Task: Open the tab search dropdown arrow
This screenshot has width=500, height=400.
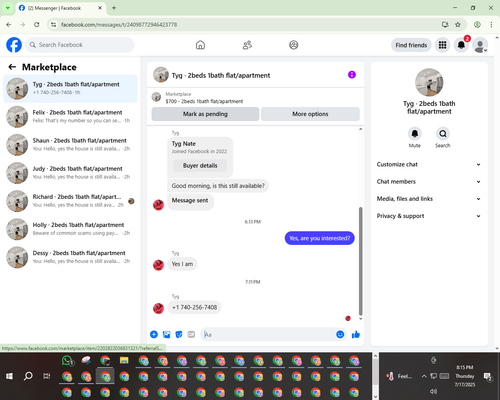Action: [x=8, y=8]
